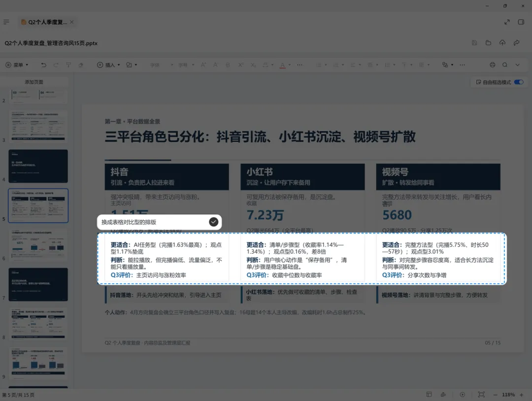Image resolution: width=532 pixels, height=401 pixels.
Task: Confirm the prompt with the checkmark button
Action: pos(213,222)
